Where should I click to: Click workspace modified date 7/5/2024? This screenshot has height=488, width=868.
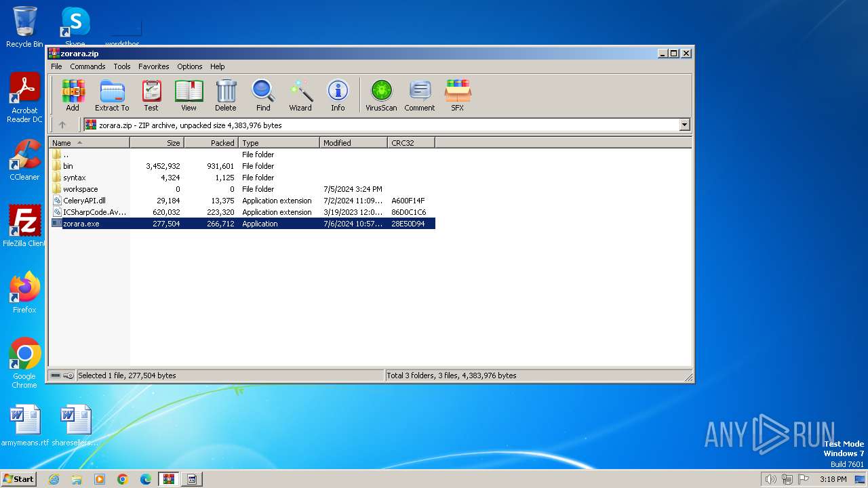pyautogui.click(x=353, y=189)
